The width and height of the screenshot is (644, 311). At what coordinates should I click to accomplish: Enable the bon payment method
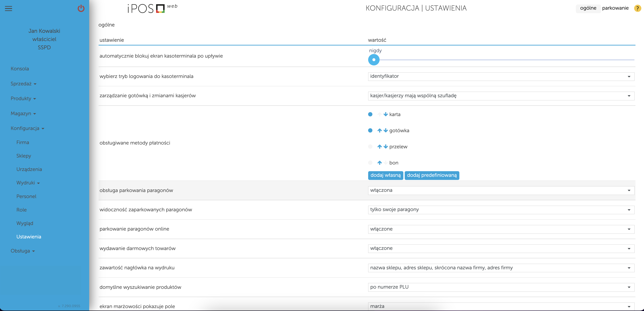coord(370,162)
